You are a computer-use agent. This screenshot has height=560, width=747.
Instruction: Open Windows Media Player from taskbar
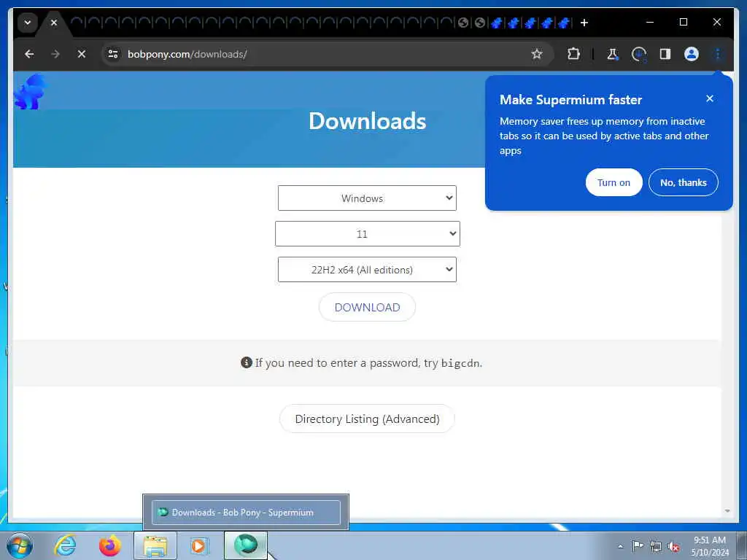click(199, 545)
